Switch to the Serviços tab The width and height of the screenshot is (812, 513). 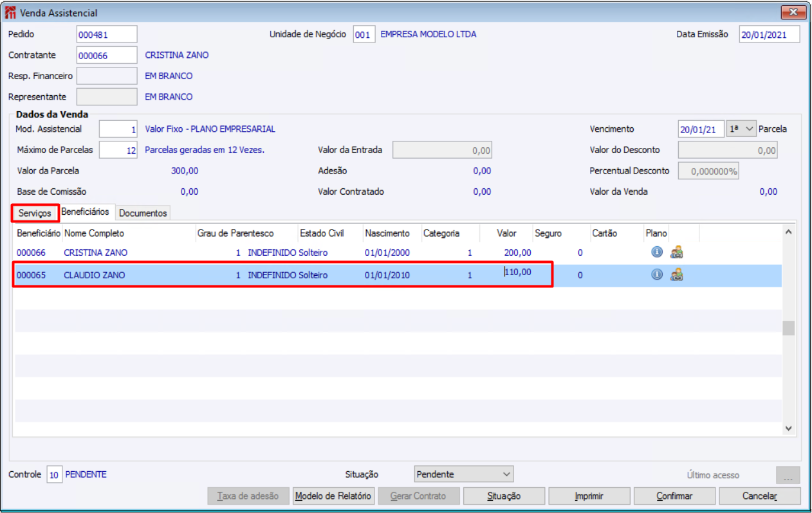(35, 213)
